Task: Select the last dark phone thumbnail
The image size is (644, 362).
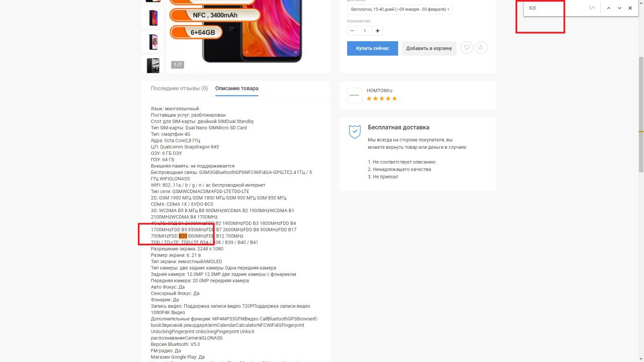Action: pyautogui.click(x=152, y=65)
